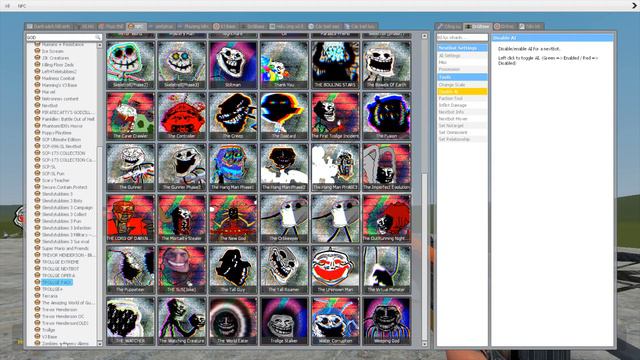Select the TROLLGE NEXTBOT category
Image resolution: width=640 pixels, height=360 pixels.
tap(60, 269)
